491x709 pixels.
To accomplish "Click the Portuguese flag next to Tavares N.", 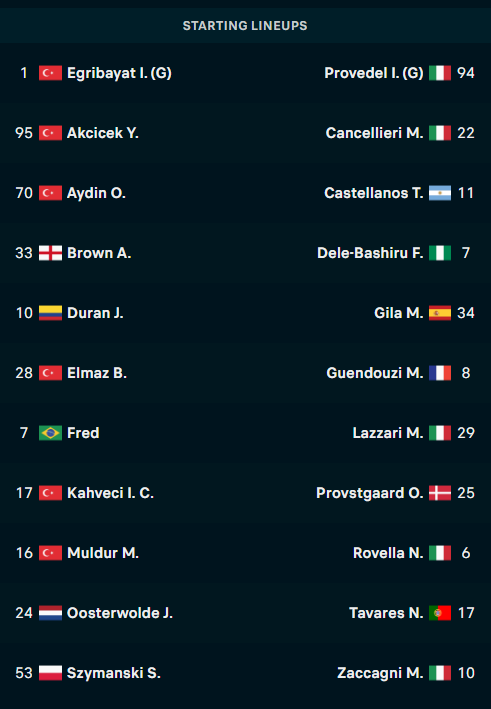I will pyautogui.click(x=440, y=613).
